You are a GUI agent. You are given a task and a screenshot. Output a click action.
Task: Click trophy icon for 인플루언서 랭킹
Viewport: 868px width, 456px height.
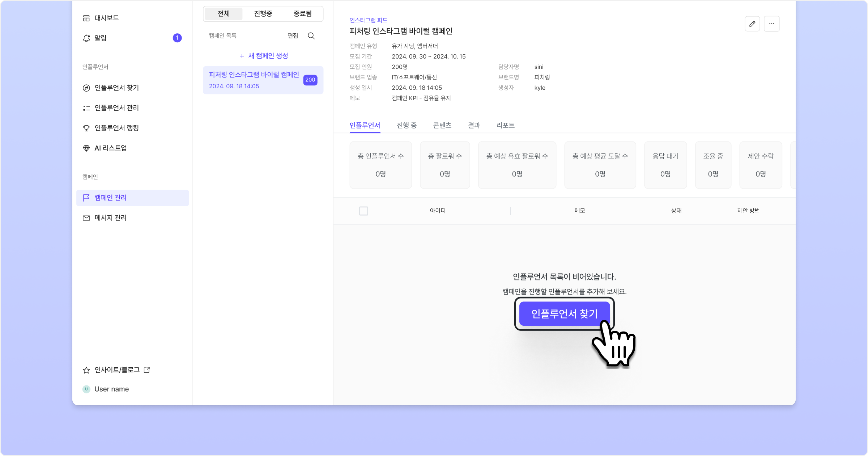tap(86, 128)
